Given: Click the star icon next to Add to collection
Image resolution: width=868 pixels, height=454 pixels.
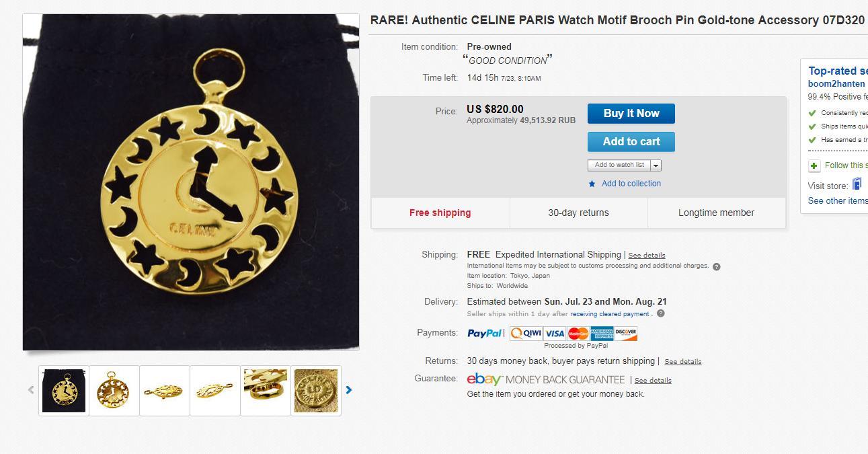Looking at the screenshot, I should (592, 184).
